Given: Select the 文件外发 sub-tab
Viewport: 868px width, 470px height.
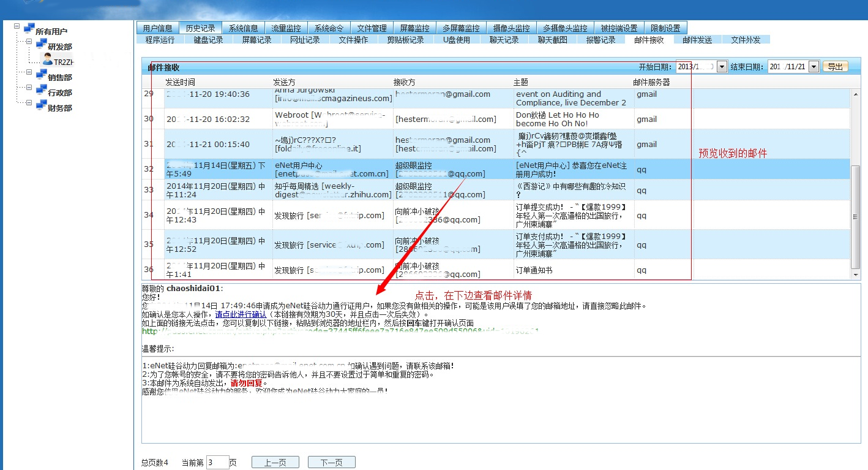Looking at the screenshot, I should tap(746, 39).
